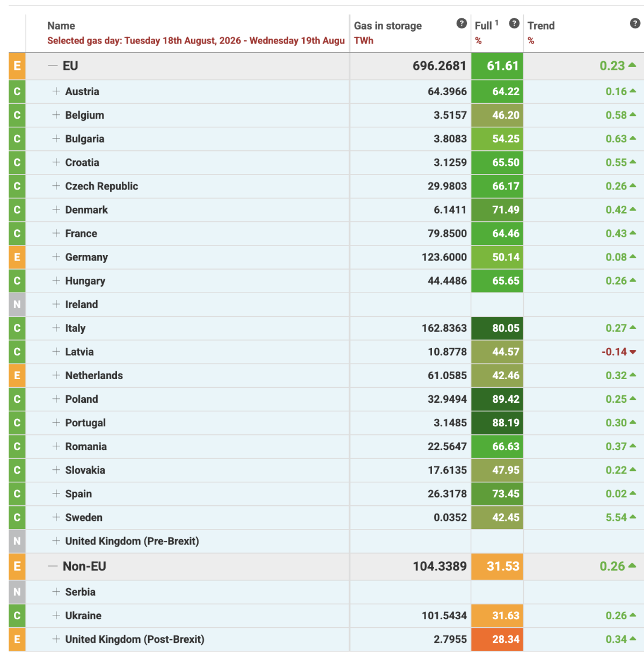Click green up trend arrow for EU
Image resolution: width=644 pixels, height=653 pixels.
click(632, 65)
